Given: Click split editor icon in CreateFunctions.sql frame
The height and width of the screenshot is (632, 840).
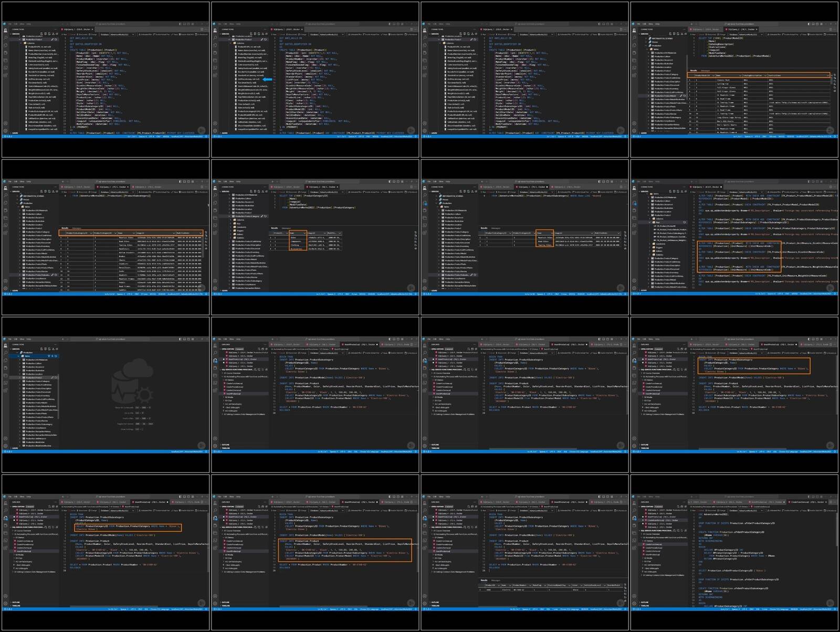Looking at the screenshot, I should pos(831,502).
